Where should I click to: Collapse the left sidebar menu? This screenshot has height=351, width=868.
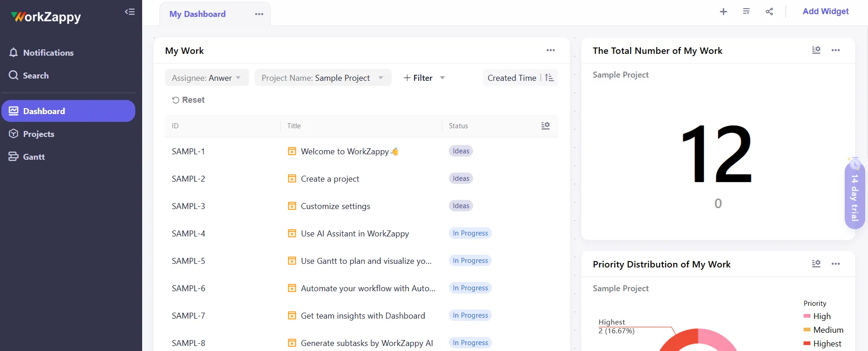tap(130, 12)
